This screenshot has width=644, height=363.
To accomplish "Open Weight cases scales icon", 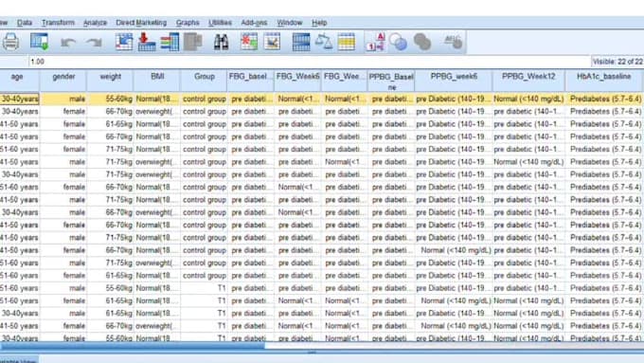I will coord(324,42).
